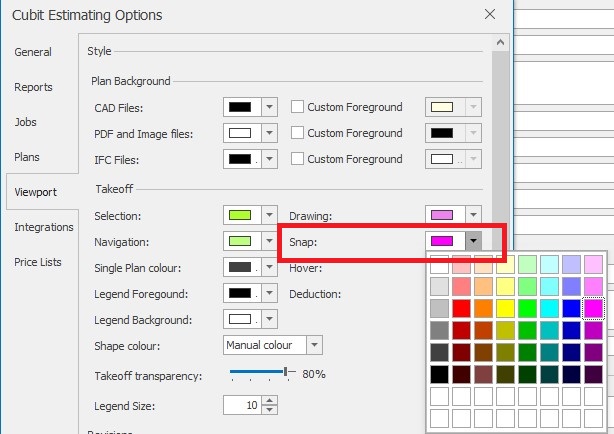Click the Selection colour swatch

239,215
